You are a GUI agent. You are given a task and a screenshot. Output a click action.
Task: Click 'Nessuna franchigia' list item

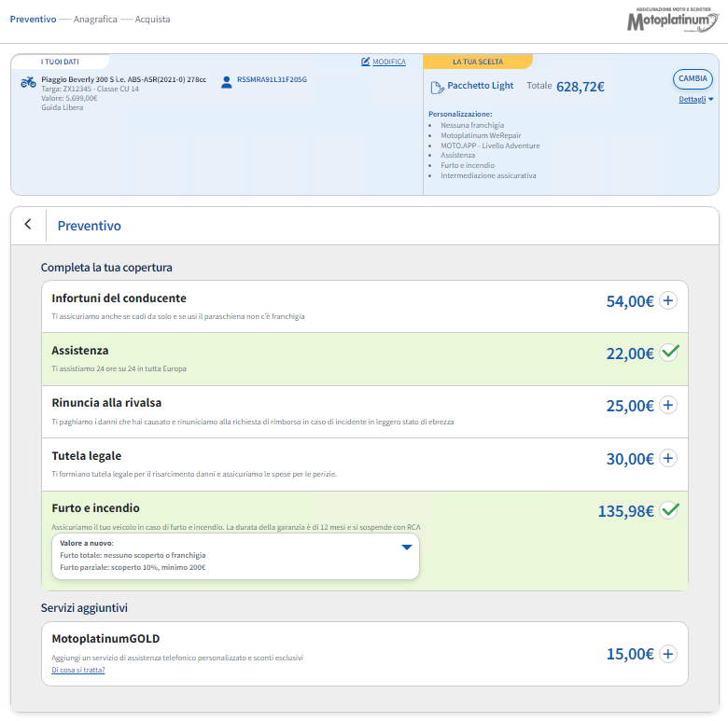pos(472,125)
